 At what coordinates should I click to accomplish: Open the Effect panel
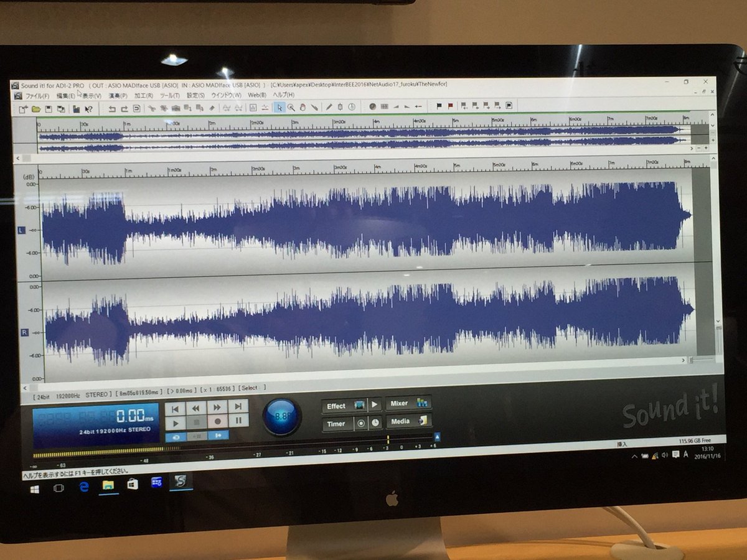[344, 406]
